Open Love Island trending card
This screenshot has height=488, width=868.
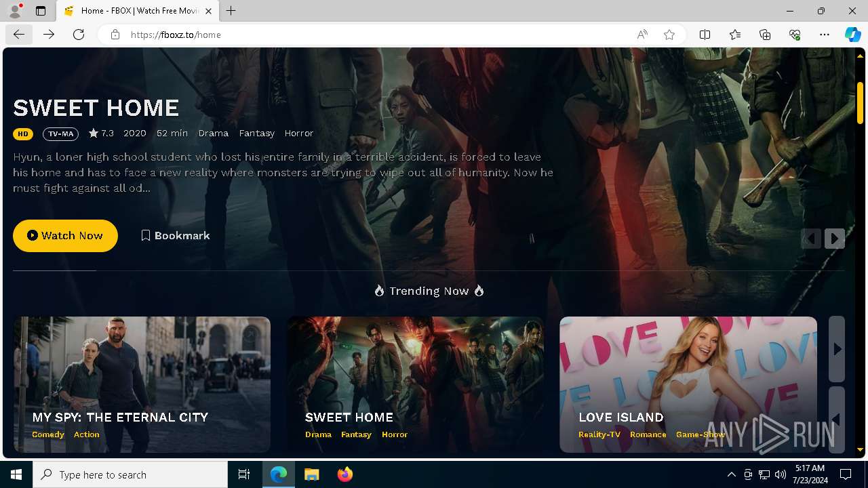688,384
